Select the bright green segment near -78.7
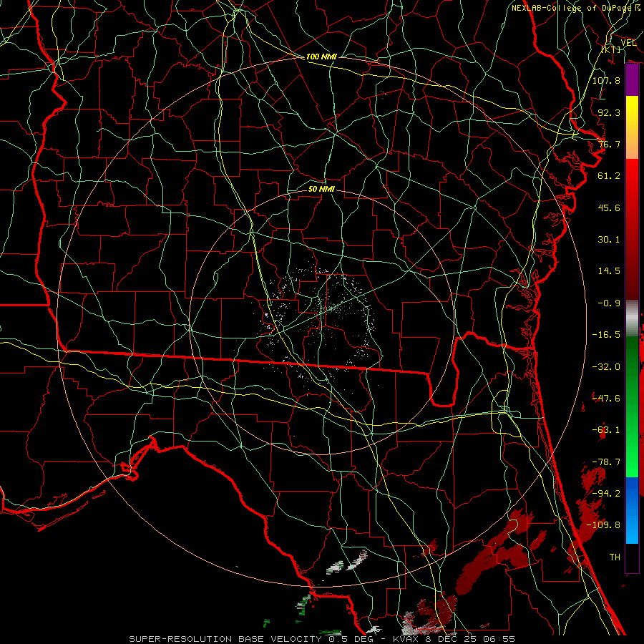644x644 pixels. (632, 460)
